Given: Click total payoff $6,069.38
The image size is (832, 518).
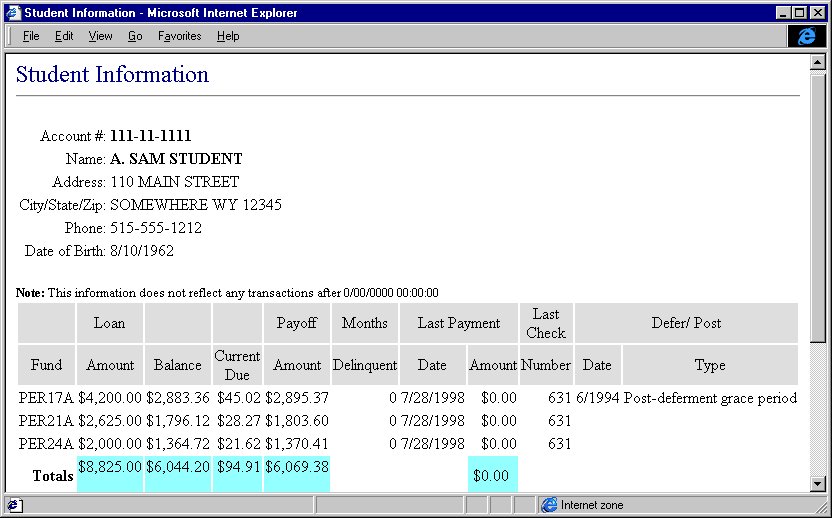Looking at the screenshot, I should coord(297,467).
